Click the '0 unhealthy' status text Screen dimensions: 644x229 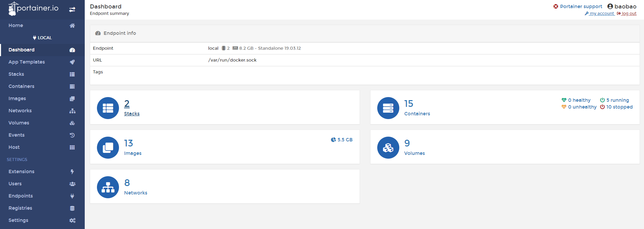point(582,107)
